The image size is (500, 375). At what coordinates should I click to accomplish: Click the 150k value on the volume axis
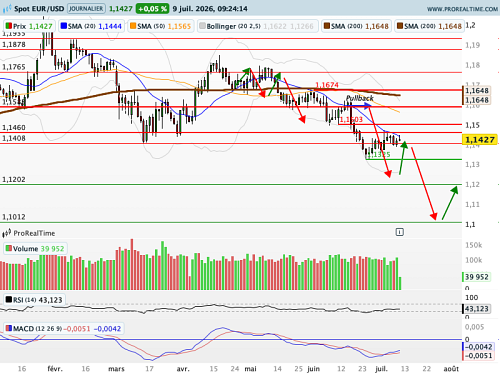tap(473, 245)
